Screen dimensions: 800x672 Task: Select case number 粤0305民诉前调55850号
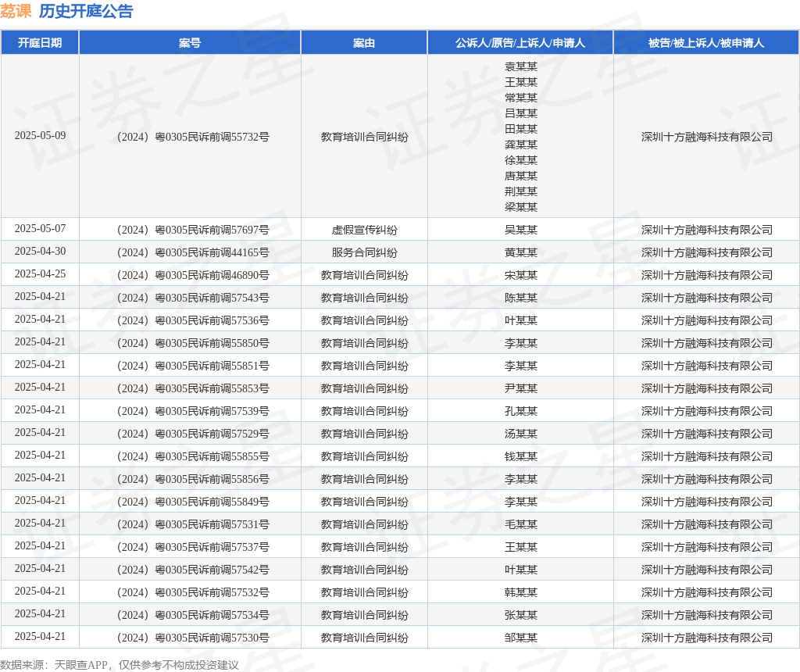click(194, 343)
